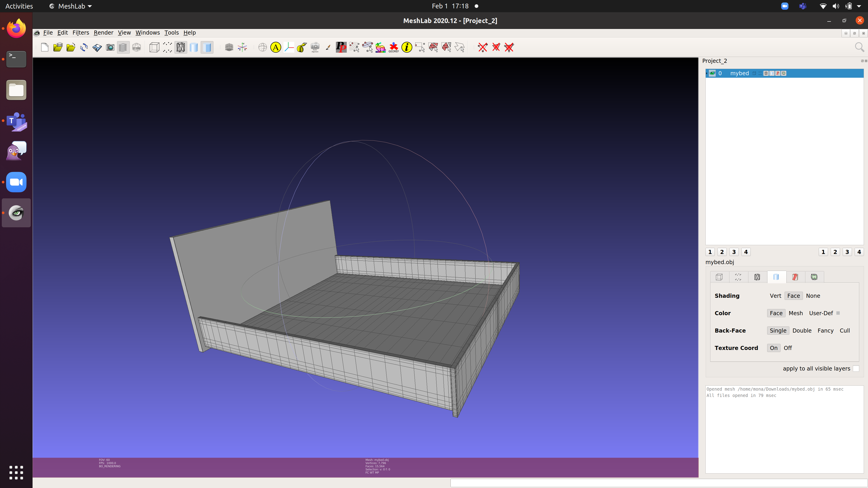Screen dimensions: 868x488
Task: Open the Render menu
Action: point(103,33)
